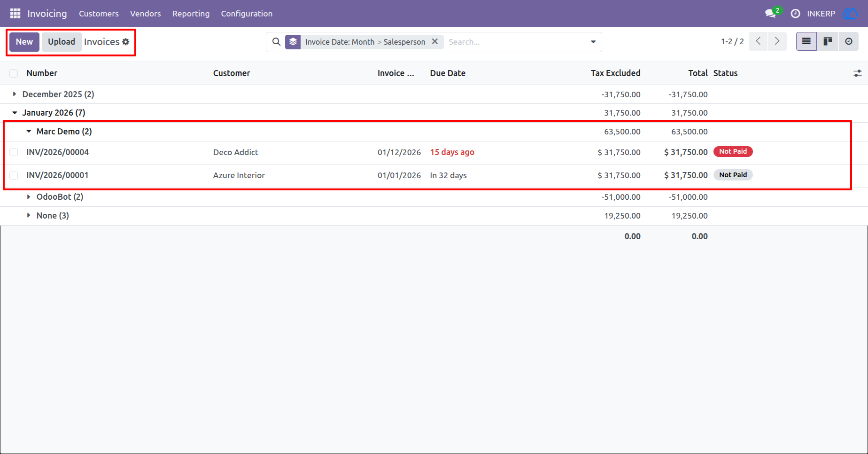The width and height of the screenshot is (868, 454).
Task: Select checkbox for INV/2026/00004
Action: pyautogui.click(x=14, y=152)
